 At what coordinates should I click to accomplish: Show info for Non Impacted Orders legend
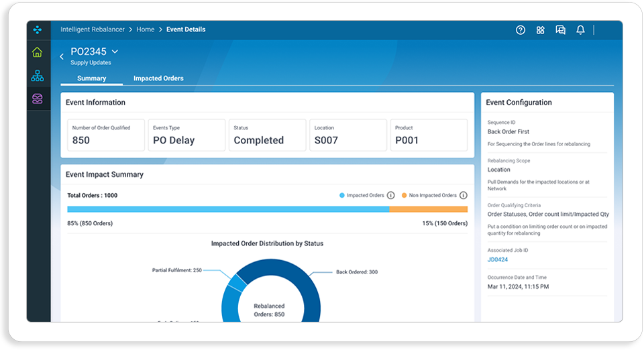pyautogui.click(x=464, y=195)
